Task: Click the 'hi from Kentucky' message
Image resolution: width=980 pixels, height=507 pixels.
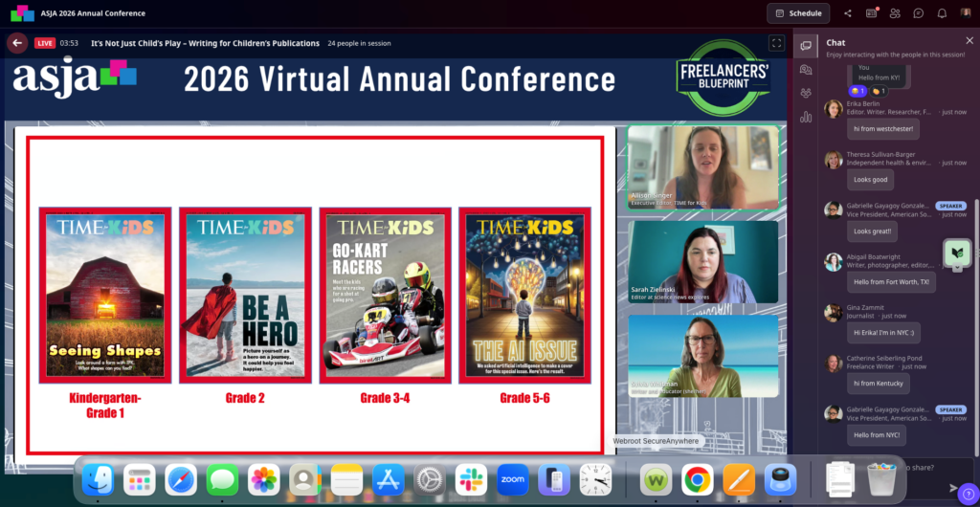Action: (x=879, y=384)
